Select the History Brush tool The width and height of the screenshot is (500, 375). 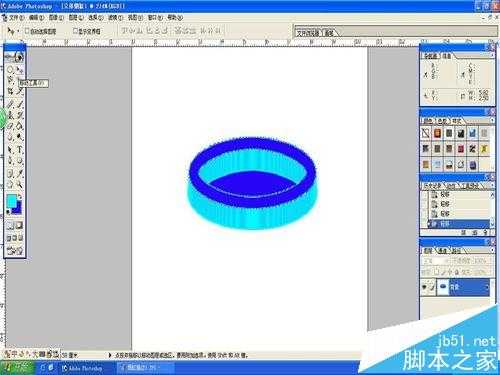click(20, 115)
